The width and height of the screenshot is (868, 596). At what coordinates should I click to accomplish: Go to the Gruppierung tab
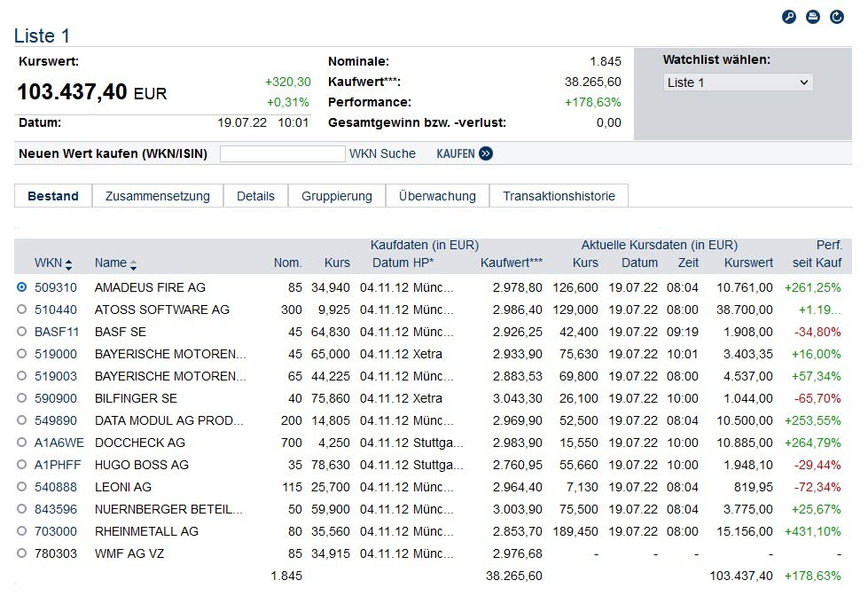click(335, 196)
